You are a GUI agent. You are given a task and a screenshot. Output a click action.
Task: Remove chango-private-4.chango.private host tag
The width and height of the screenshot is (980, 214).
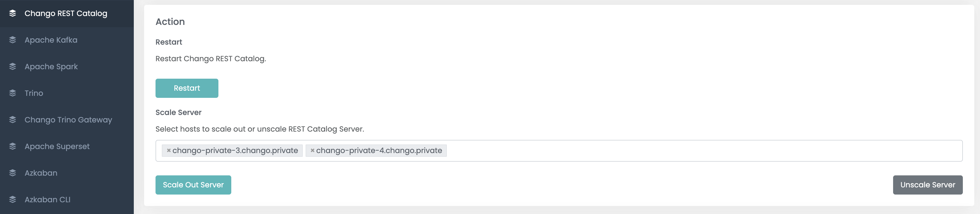tap(312, 151)
